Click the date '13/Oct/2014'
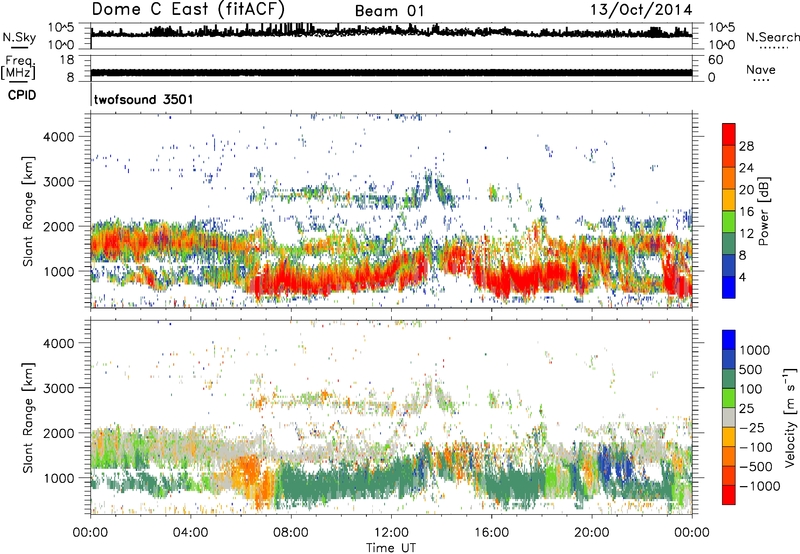Viewport: 800px width, 554px height. pyautogui.click(x=641, y=10)
